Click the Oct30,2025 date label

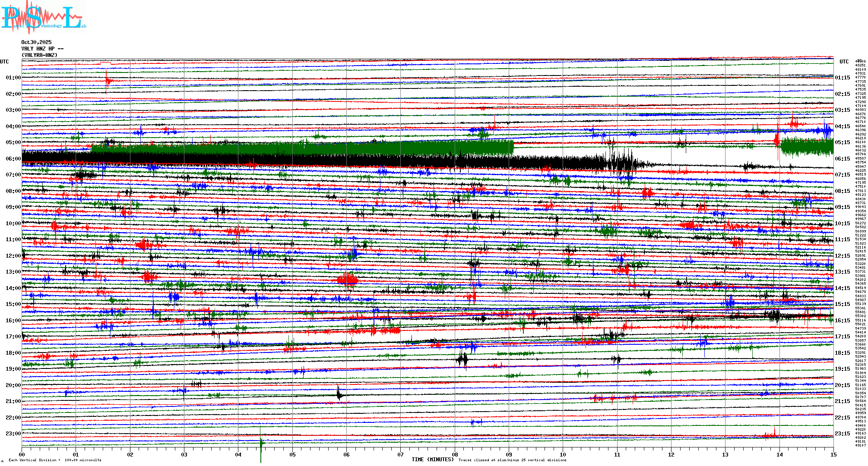tap(36, 42)
